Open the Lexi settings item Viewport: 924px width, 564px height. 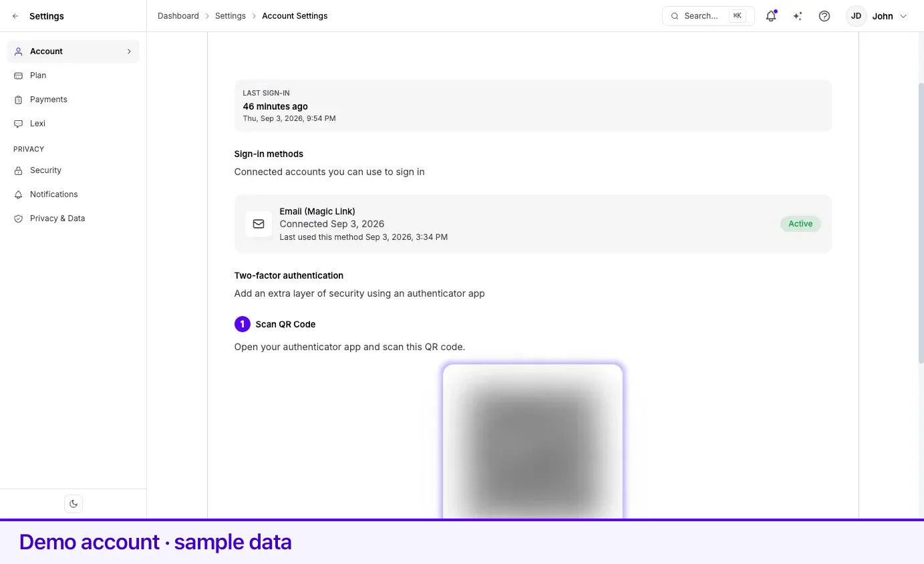coord(73,124)
